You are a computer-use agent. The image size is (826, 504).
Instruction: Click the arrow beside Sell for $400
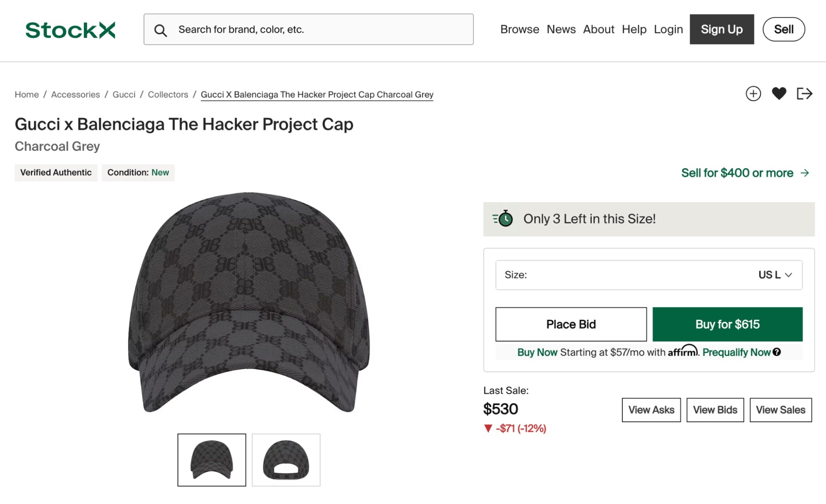pyautogui.click(x=805, y=173)
